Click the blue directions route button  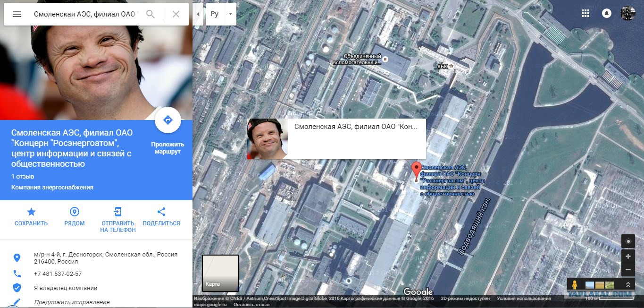click(168, 120)
